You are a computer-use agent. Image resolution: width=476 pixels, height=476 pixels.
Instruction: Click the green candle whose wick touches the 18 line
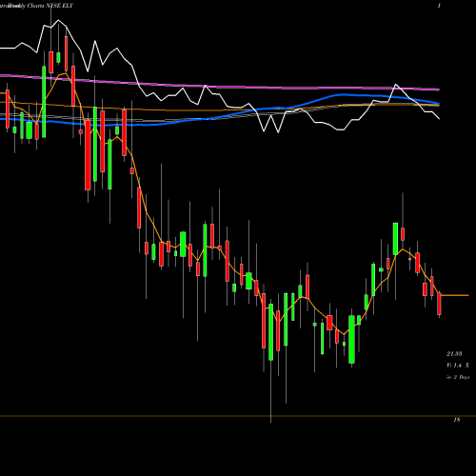(270, 332)
